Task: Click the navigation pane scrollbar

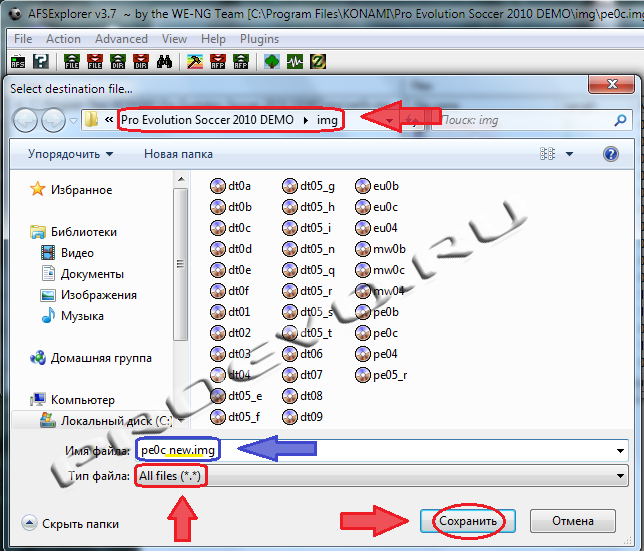Action: tap(180, 264)
